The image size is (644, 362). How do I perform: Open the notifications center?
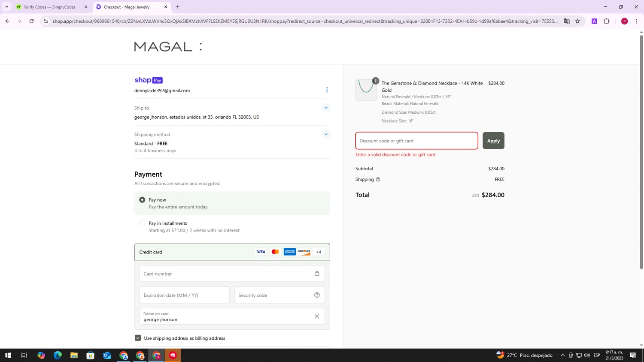pos(633,355)
